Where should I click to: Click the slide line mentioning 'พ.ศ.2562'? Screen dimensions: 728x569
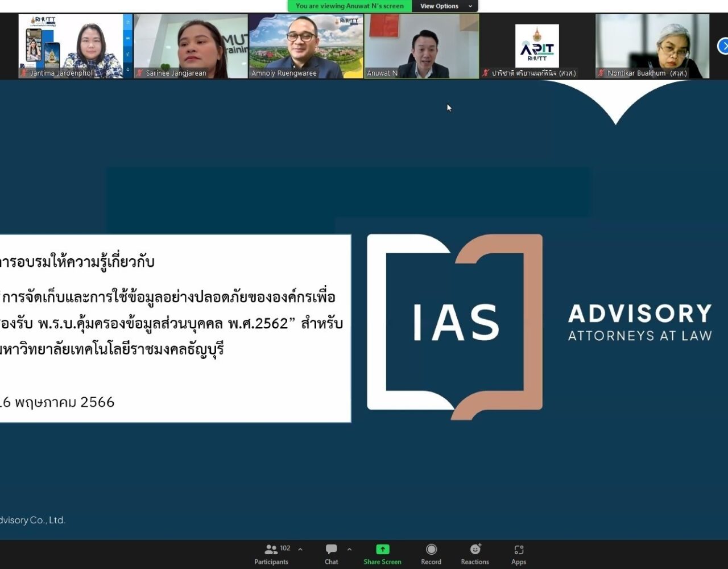click(171, 323)
